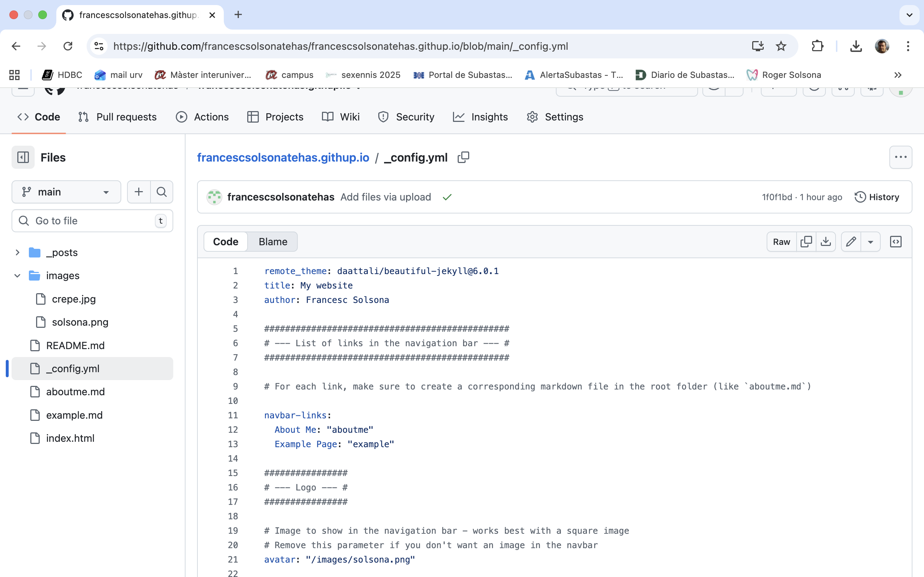Screen dimensions: 924x577
Task: Click the search files magnifier icon
Action: tap(161, 191)
